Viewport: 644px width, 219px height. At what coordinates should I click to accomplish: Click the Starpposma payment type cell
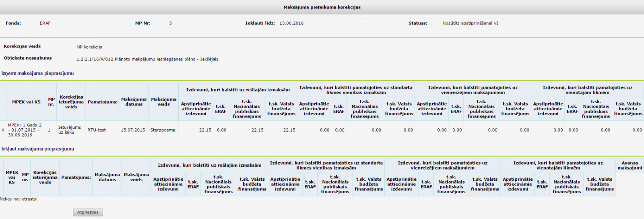click(163, 130)
